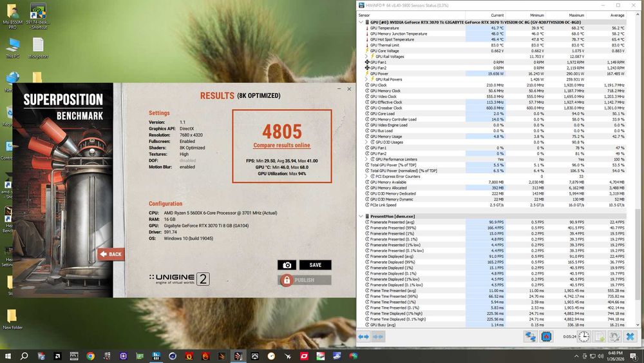Select the GPU Temperature sensor row
The width and height of the screenshot is (644, 363).
tap(493, 28)
